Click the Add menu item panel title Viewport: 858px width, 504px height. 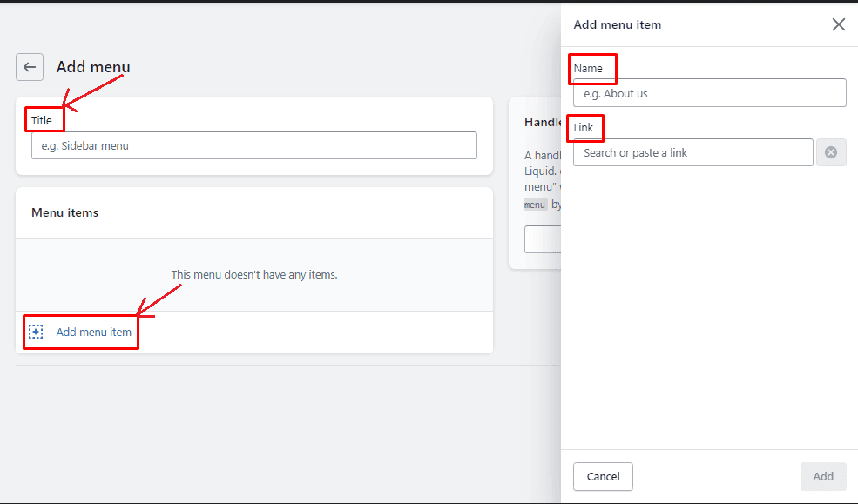618,24
